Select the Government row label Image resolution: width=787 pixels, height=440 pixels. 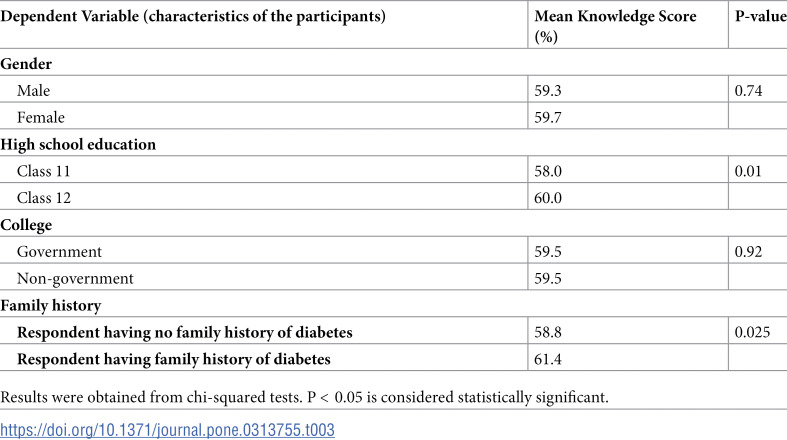click(59, 252)
